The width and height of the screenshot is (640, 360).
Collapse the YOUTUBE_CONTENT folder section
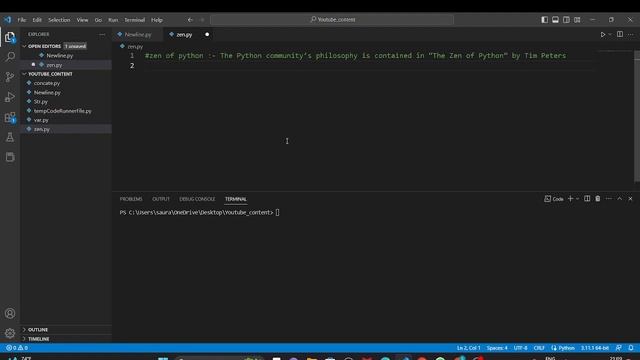[x=50, y=74]
